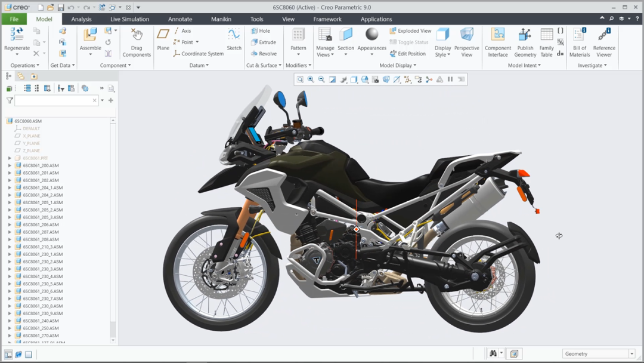This screenshot has height=363, width=644.
Task: Insert a Coordinate System
Action: pyautogui.click(x=199, y=54)
